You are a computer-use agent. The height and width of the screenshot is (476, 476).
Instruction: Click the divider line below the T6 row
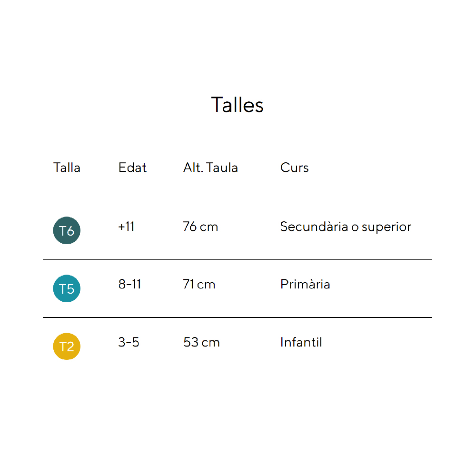(237, 260)
